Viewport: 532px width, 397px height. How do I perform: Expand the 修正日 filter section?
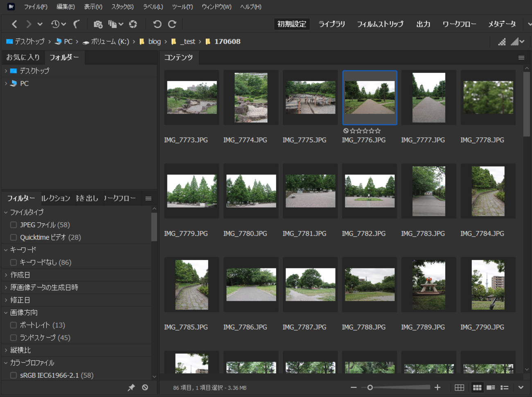click(x=6, y=300)
